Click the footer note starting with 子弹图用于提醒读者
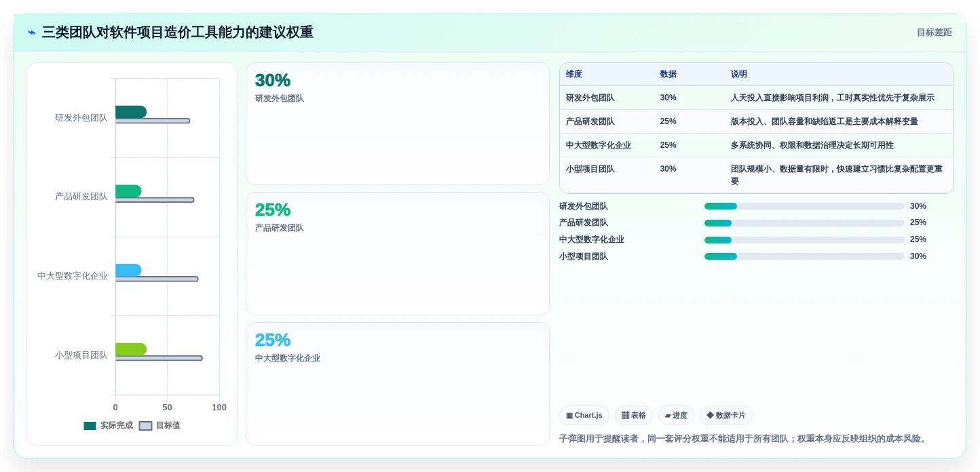The height and width of the screenshot is (472, 980). point(745,439)
